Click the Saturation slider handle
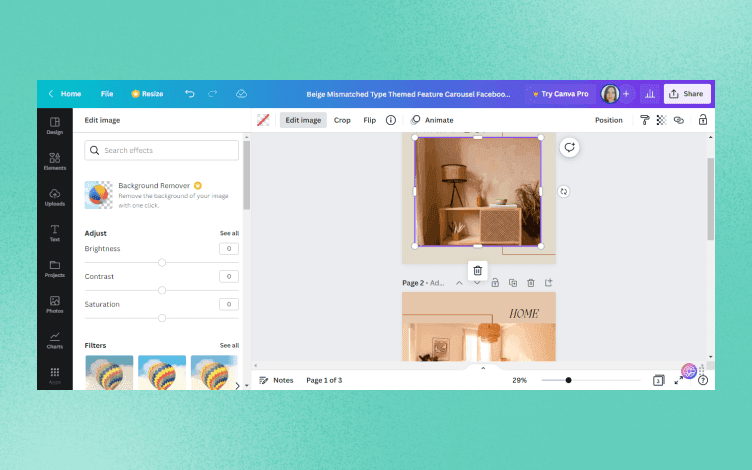 coord(162,318)
